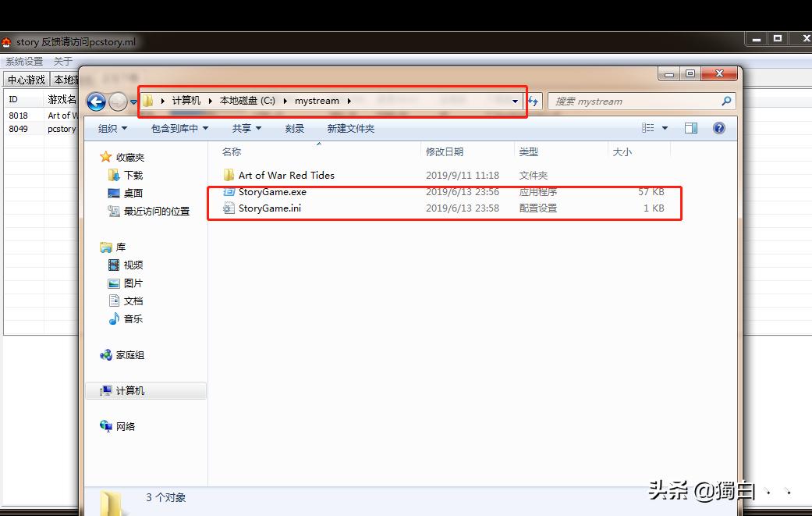Sort by the 名称 column header
Viewport: 812px width, 516px height.
[x=232, y=151]
